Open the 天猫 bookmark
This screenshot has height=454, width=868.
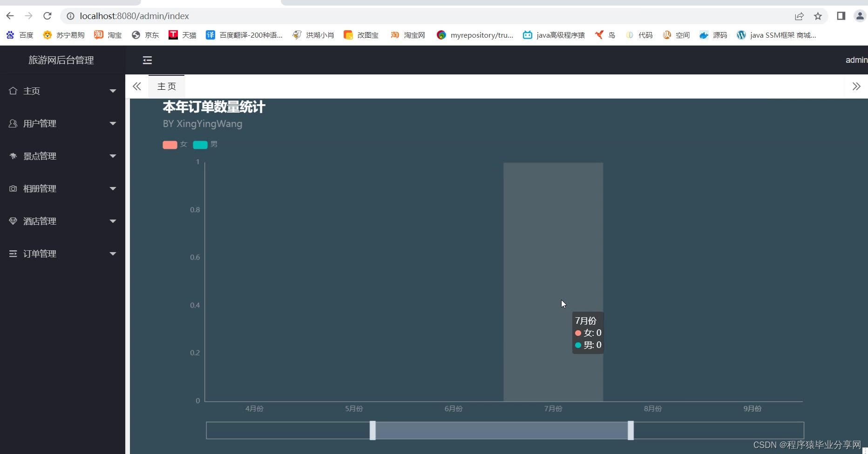pos(183,35)
